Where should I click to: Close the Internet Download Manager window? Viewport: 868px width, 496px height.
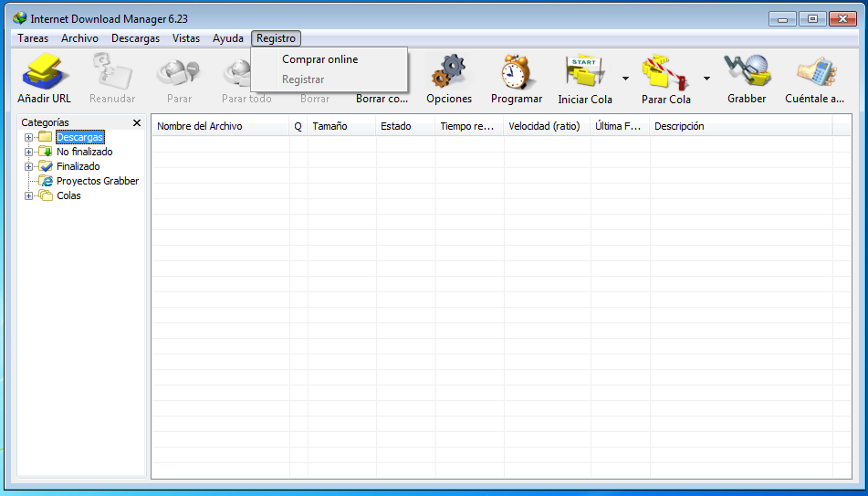click(843, 19)
